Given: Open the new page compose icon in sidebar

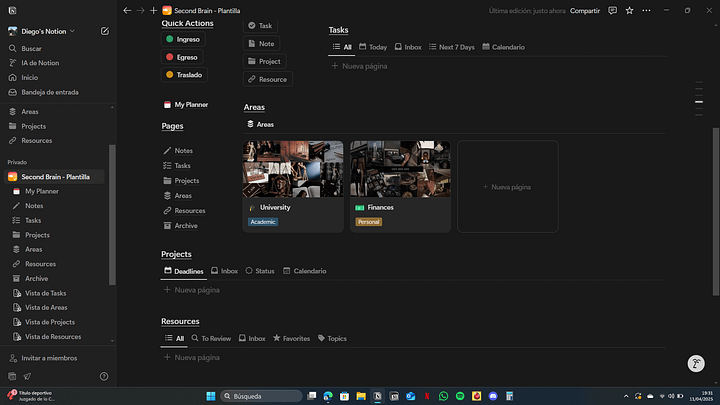Looking at the screenshot, I should [x=105, y=31].
